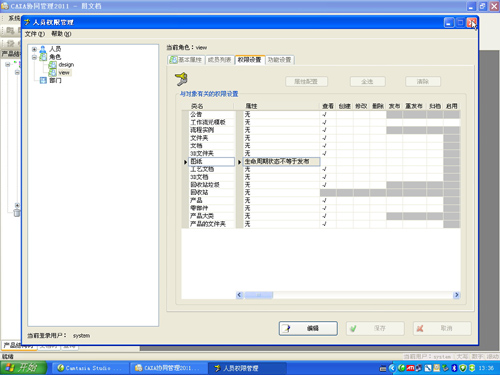
Task: Click the trash bin icon in background panel
Action: click(17, 212)
